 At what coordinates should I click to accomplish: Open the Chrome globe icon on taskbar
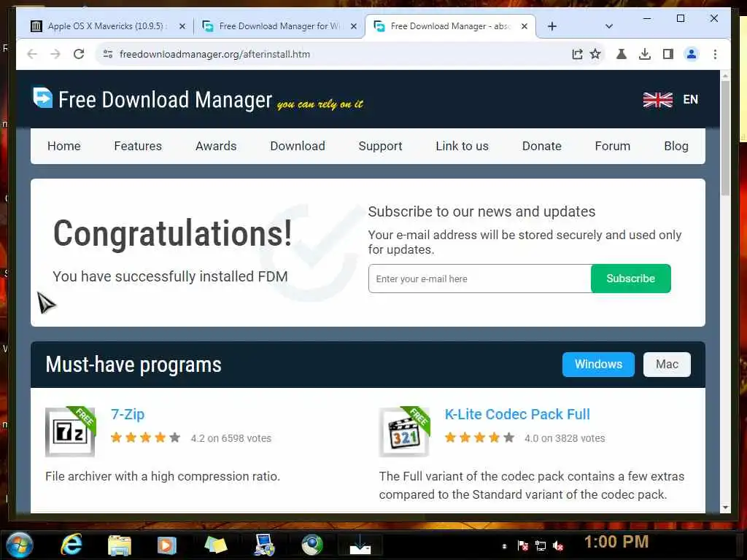coord(312,545)
